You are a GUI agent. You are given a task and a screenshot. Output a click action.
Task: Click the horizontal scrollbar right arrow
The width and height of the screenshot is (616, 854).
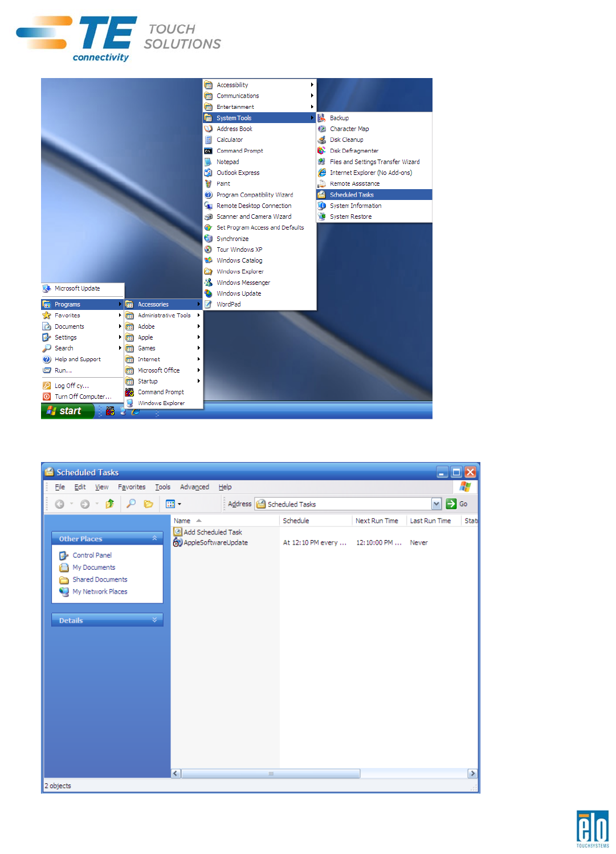click(472, 774)
